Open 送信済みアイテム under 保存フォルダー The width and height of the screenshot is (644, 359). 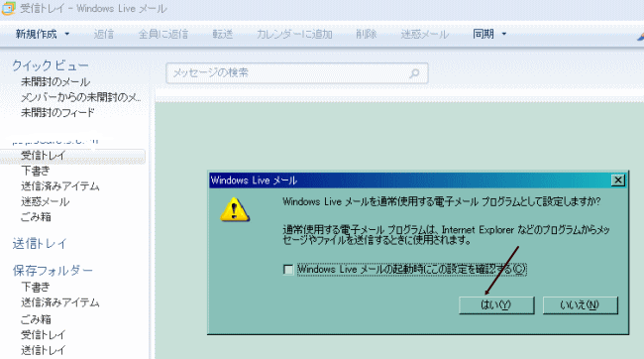60,302
